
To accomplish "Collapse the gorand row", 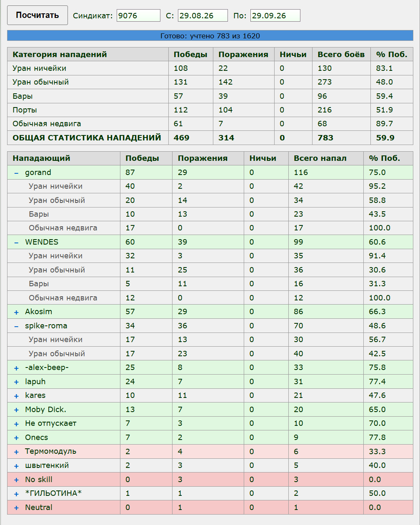I will (x=16, y=173).
